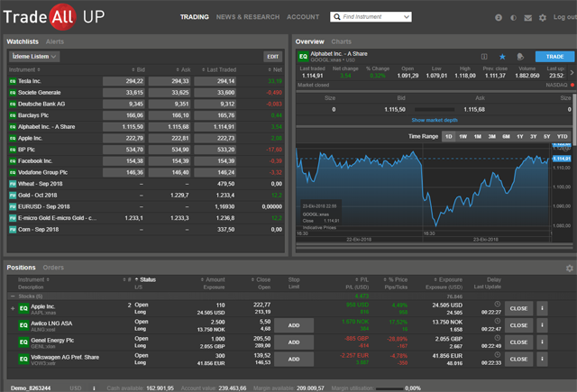This screenshot has width=577, height=392.
Task: Toggle the contrast theme icon
Action: tap(513, 18)
